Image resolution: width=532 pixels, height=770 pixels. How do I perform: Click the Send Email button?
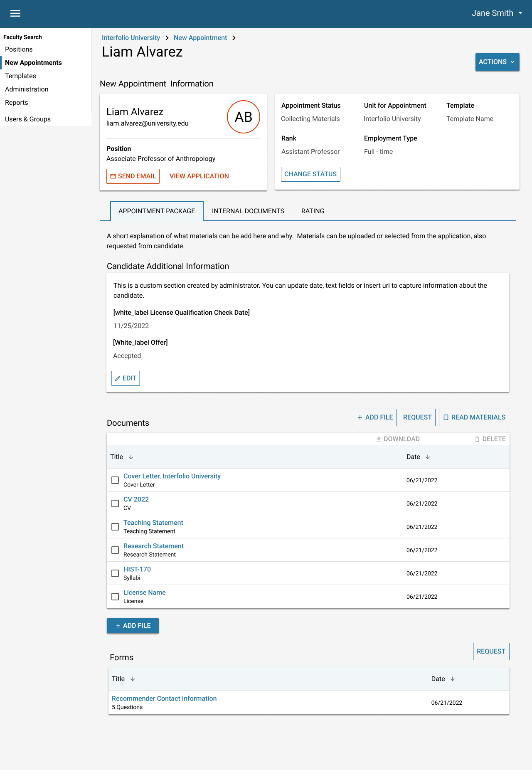click(x=133, y=176)
